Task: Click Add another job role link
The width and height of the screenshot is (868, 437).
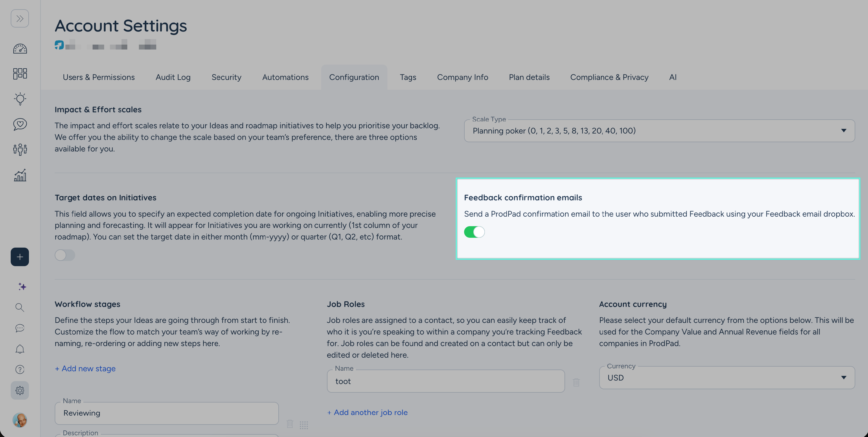Action: (x=367, y=412)
